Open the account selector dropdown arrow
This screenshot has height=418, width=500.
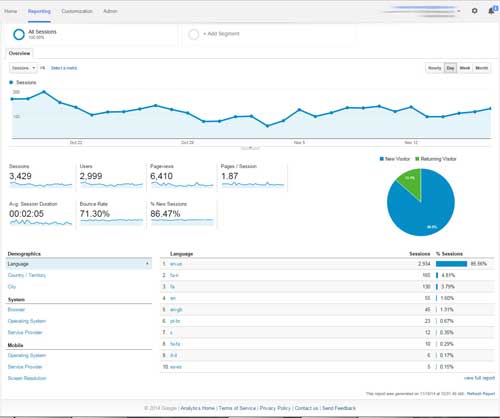pyautogui.click(x=459, y=11)
